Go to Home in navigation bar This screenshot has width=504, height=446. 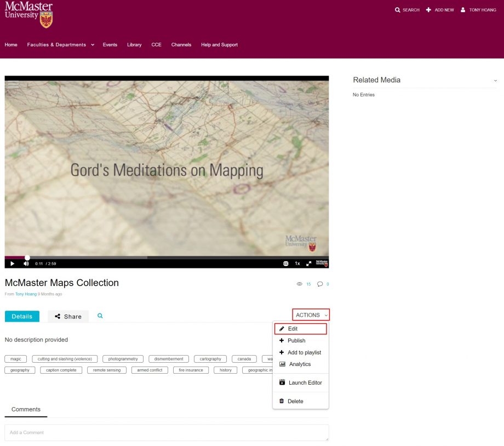[11, 45]
